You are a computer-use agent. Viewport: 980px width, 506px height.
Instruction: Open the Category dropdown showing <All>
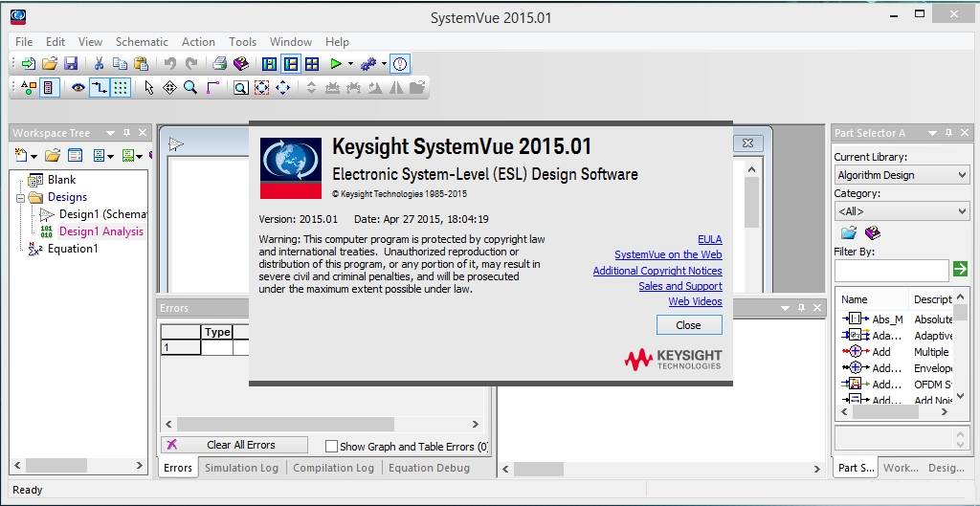[x=902, y=211]
